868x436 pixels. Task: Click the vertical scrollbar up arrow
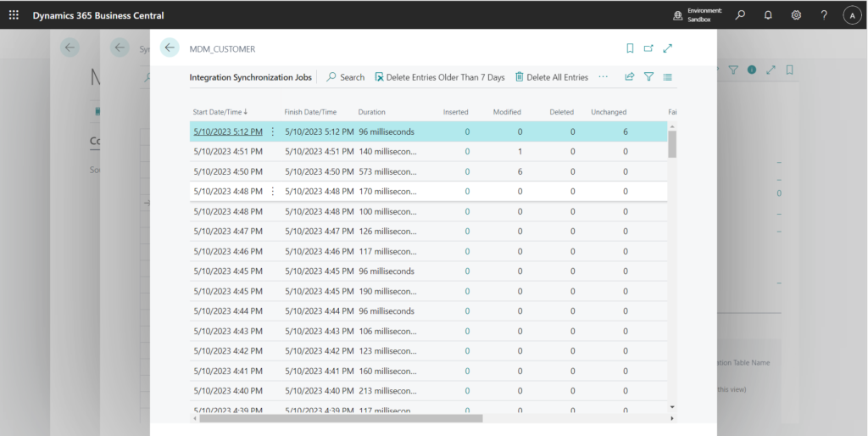tap(672, 127)
